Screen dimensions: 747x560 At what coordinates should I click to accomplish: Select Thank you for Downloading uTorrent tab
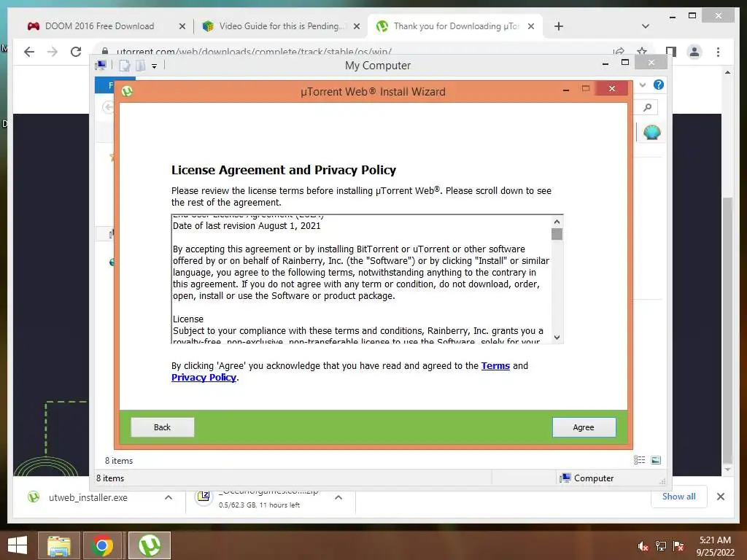(x=456, y=26)
